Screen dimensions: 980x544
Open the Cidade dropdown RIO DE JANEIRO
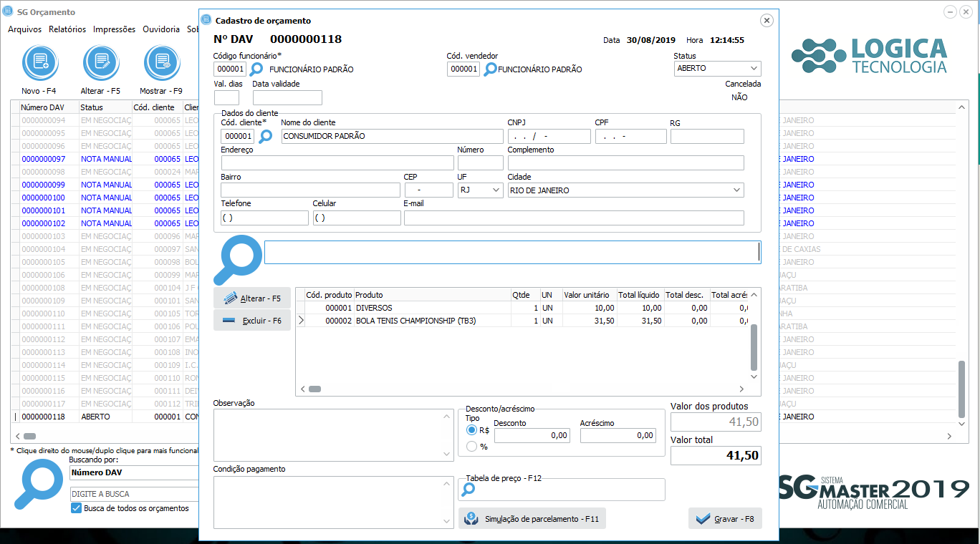click(625, 190)
